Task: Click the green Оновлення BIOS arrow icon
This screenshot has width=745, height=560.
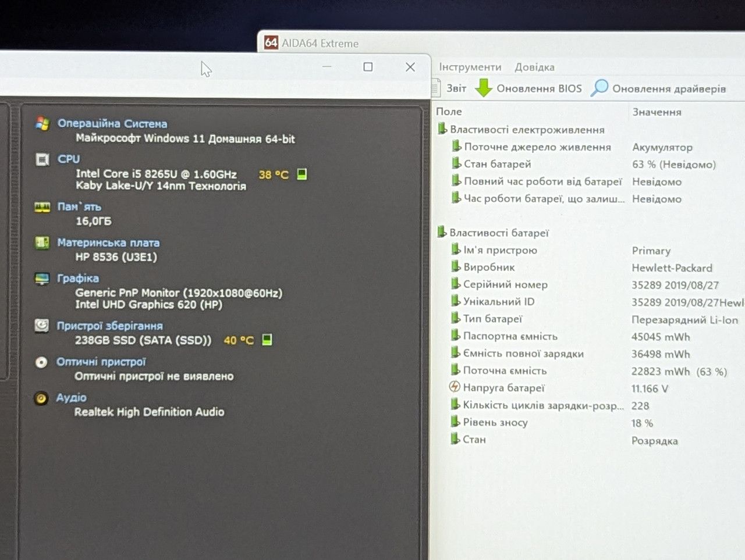Action: click(x=483, y=88)
